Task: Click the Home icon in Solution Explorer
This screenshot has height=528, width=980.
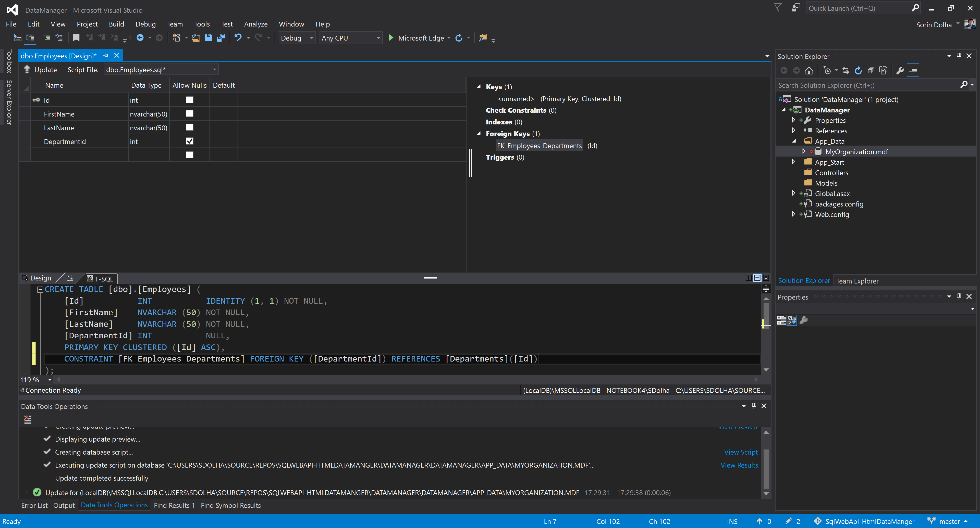Action: [x=809, y=71]
